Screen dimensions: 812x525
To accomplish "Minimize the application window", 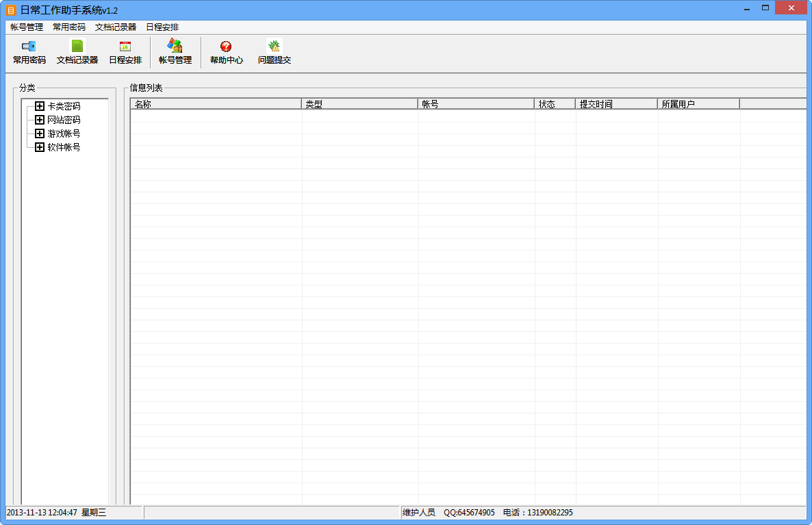I will click(747, 9).
